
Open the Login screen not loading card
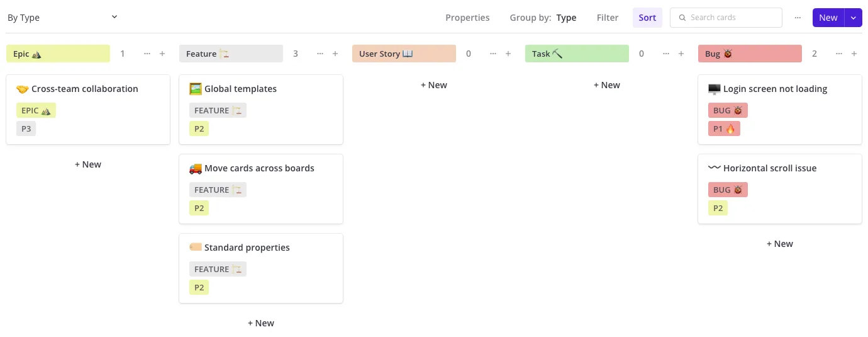(780, 110)
